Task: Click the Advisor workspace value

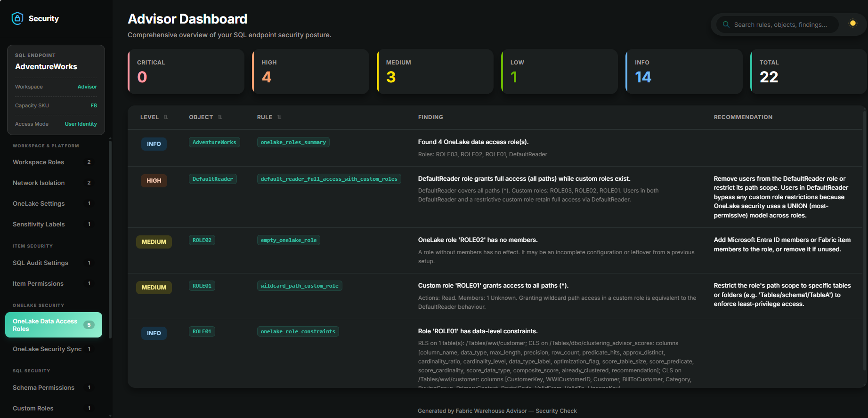Action: pos(87,87)
